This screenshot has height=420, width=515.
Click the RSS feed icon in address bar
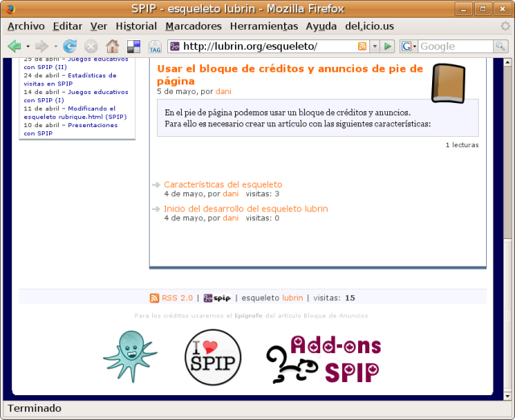point(362,46)
